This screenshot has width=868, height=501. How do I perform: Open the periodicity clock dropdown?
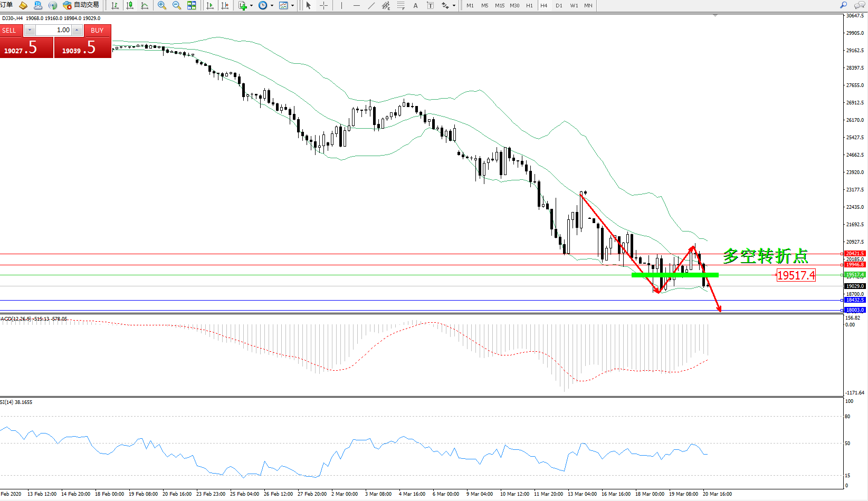(272, 5)
